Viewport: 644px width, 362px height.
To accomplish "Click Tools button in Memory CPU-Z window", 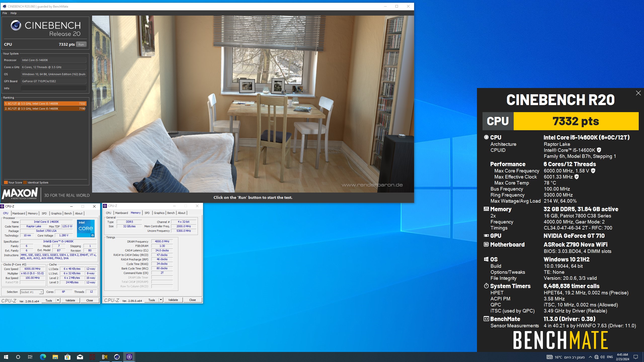I will tap(152, 300).
